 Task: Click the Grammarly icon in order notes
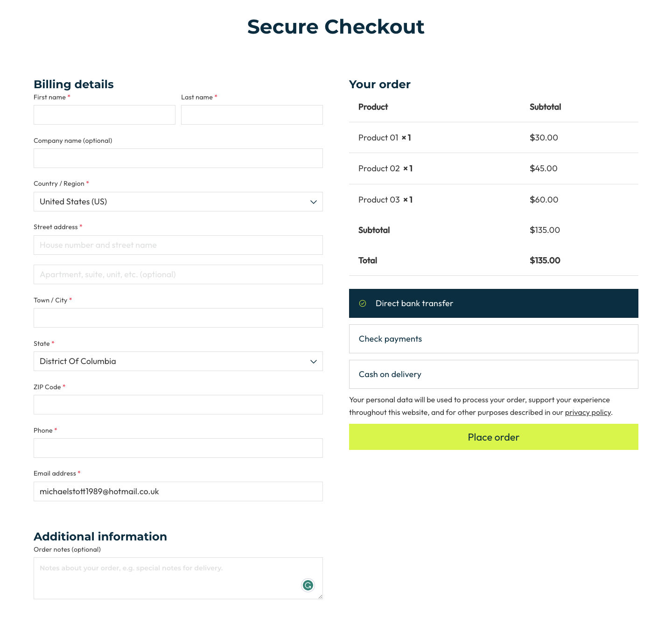308,585
